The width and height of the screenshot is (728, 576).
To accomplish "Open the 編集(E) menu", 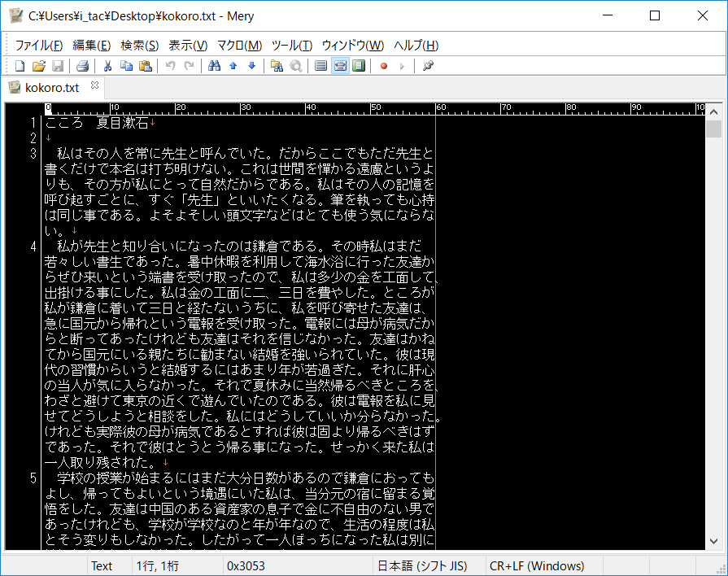I will (91, 45).
